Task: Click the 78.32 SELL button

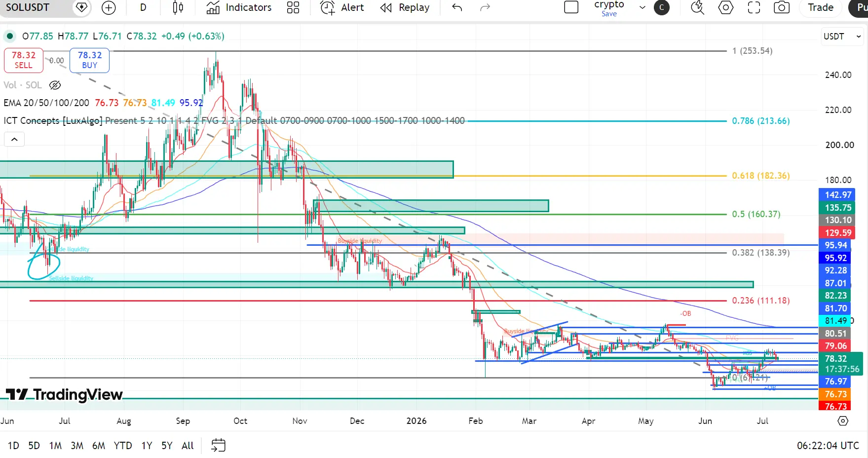Action: pyautogui.click(x=24, y=60)
